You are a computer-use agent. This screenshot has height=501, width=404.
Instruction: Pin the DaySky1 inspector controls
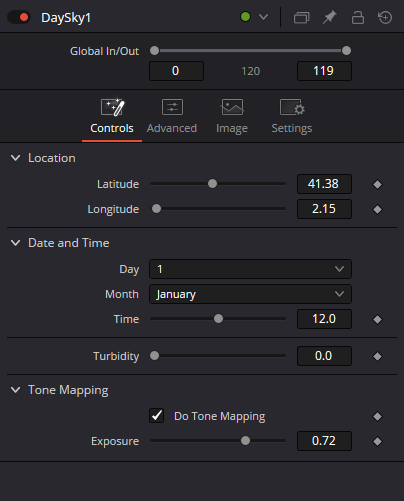point(329,17)
